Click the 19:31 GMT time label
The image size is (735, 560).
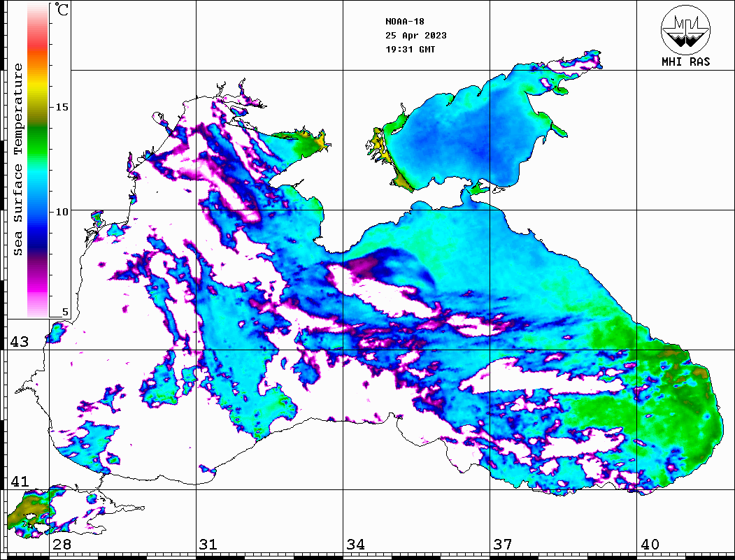[x=410, y=49]
